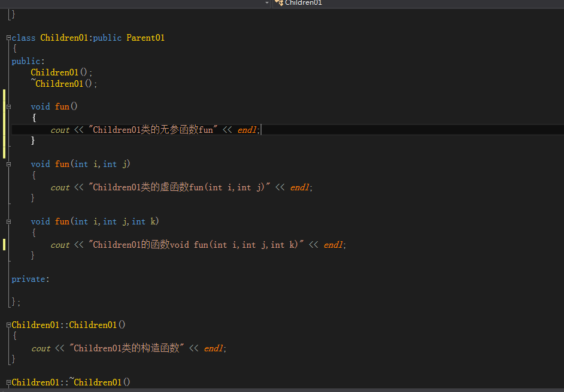Collapse the Children01::Children01() constructor definition
The width and height of the screenshot is (564, 392).
pyautogui.click(x=8, y=325)
